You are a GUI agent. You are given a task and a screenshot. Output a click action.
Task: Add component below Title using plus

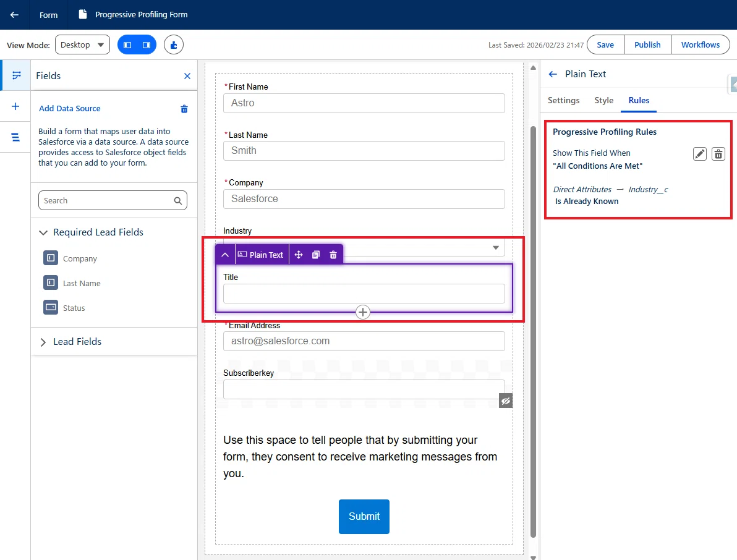click(x=363, y=312)
